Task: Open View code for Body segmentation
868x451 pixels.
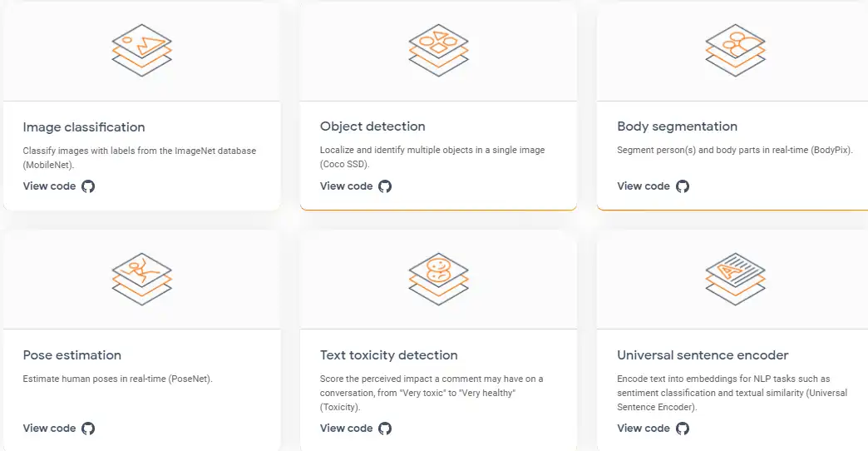Action: point(643,186)
